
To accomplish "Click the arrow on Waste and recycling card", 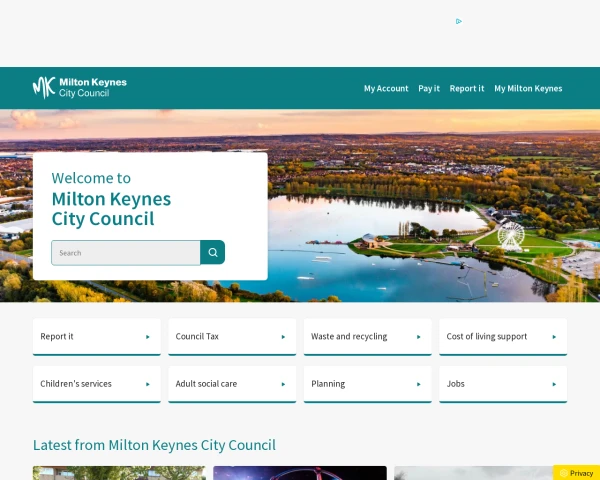I will pos(419,337).
